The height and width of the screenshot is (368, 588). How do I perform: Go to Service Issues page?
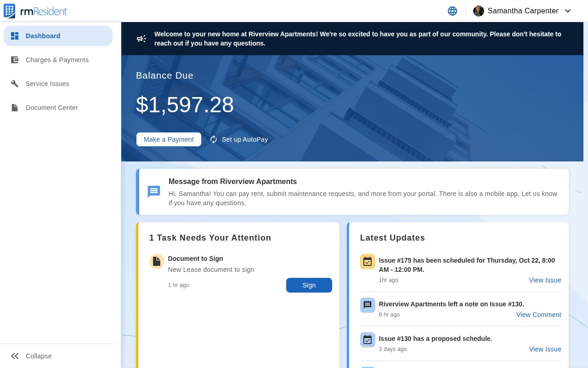pos(58,84)
